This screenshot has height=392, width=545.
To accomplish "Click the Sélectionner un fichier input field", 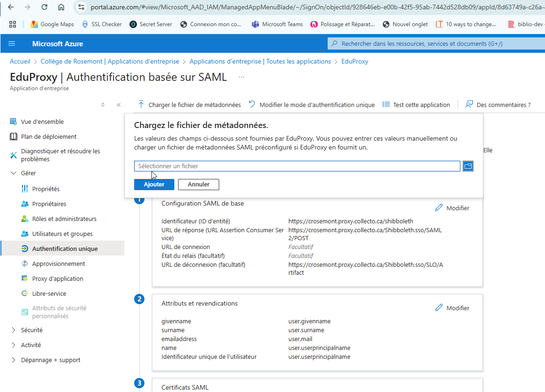I will pyautogui.click(x=297, y=166).
